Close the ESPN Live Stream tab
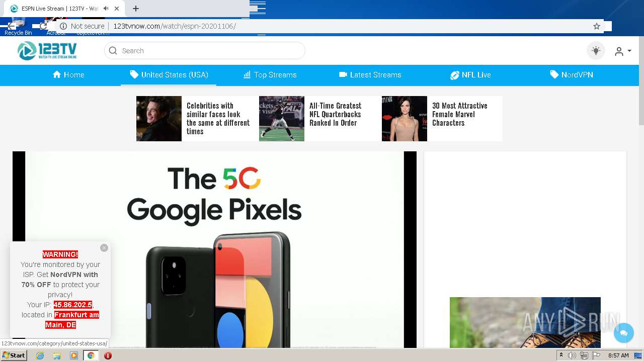This screenshot has width=644, height=362. click(x=117, y=9)
